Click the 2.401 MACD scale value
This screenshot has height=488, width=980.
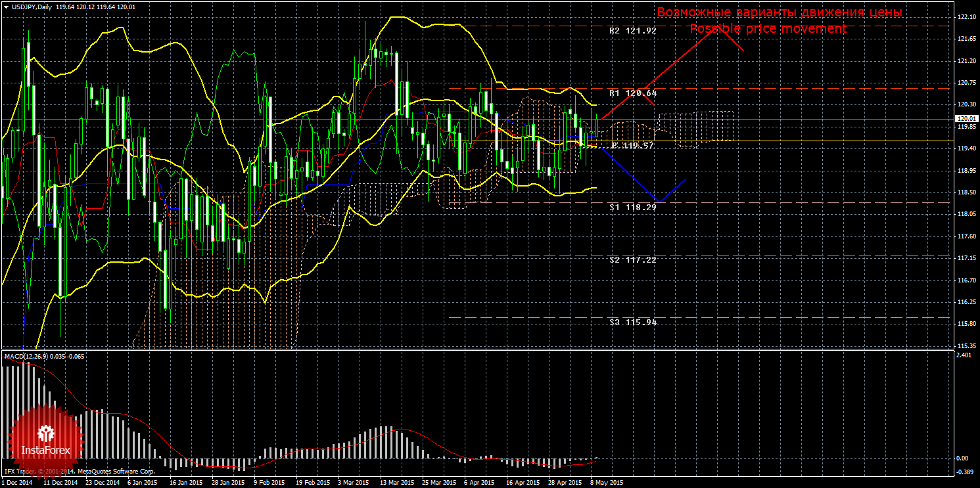(964, 355)
